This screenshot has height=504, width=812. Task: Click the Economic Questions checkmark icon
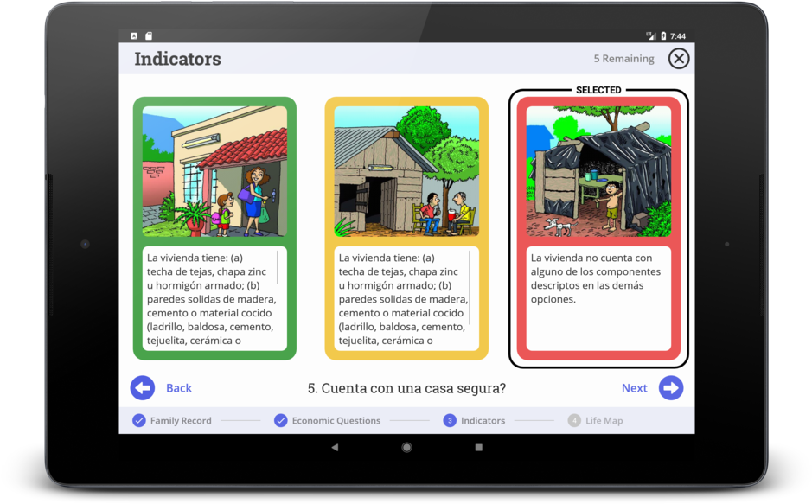click(281, 421)
